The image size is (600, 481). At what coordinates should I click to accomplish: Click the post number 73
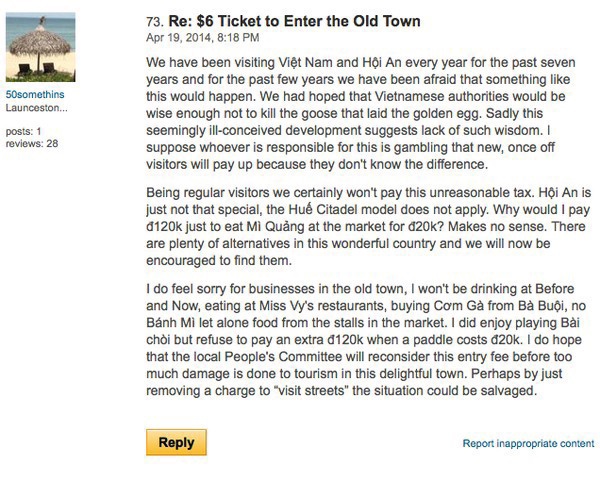coord(154,21)
